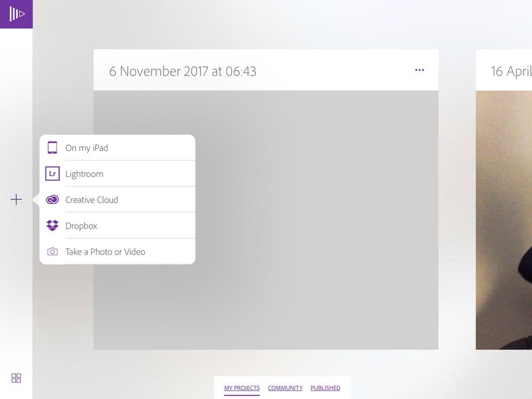Image resolution: width=532 pixels, height=399 pixels.
Task: Open the grid view icon in sidebar
Action: coord(16,378)
